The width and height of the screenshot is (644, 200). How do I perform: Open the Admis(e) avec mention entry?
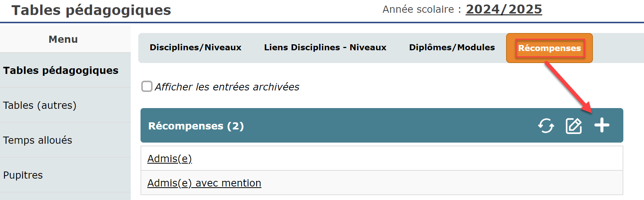204,183
